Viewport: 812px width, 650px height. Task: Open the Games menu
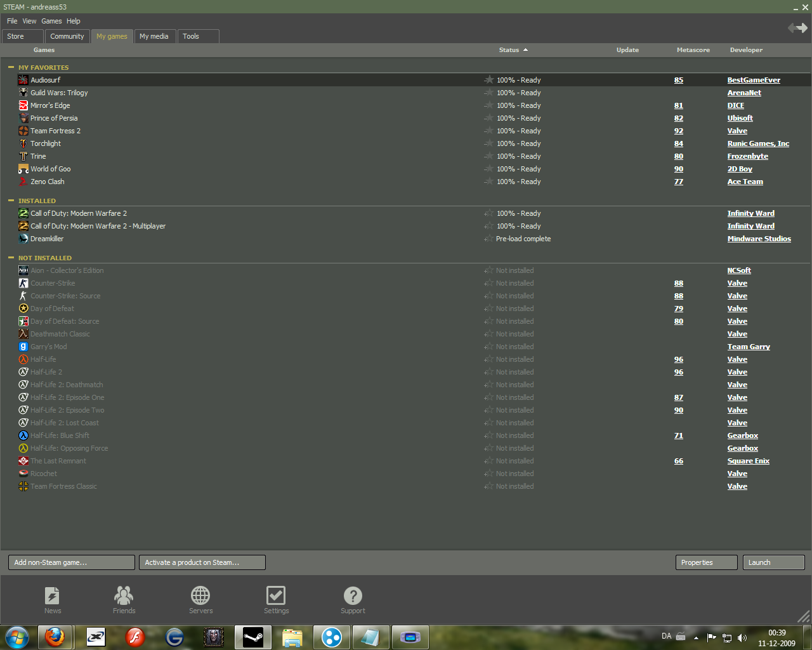click(51, 21)
